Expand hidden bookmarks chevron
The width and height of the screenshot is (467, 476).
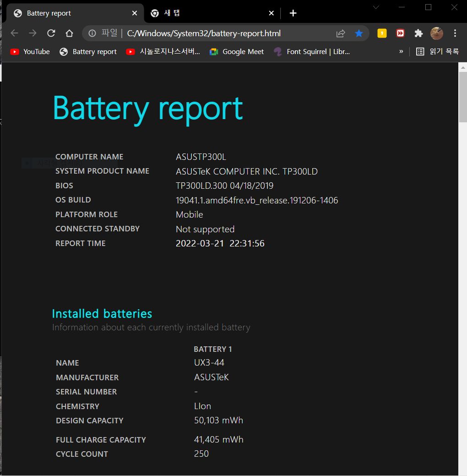coord(401,52)
